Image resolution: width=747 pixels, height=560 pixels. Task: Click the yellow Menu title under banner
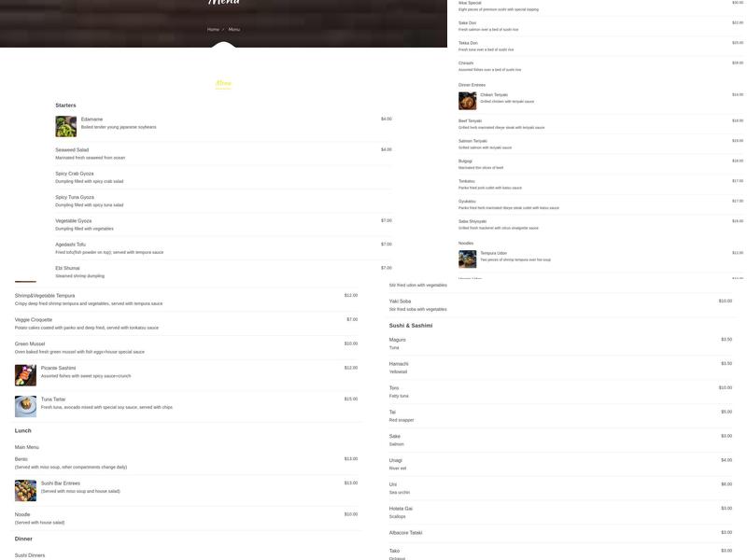[x=223, y=83]
